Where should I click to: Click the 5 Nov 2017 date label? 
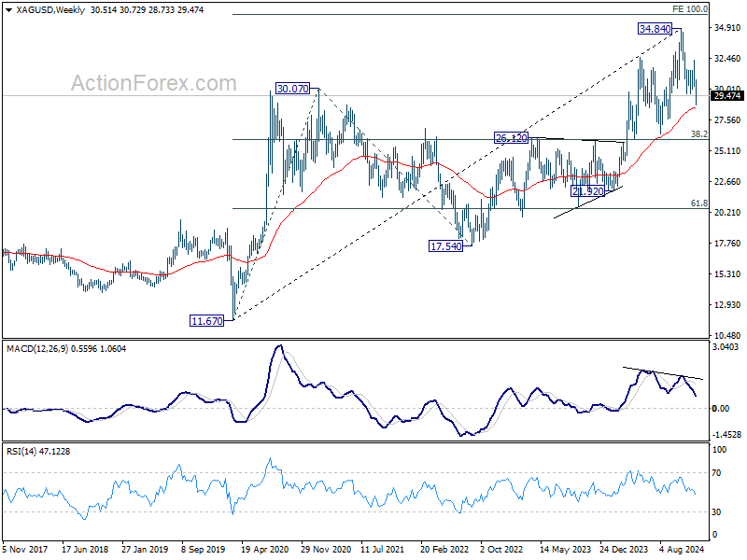pos(25,550)
